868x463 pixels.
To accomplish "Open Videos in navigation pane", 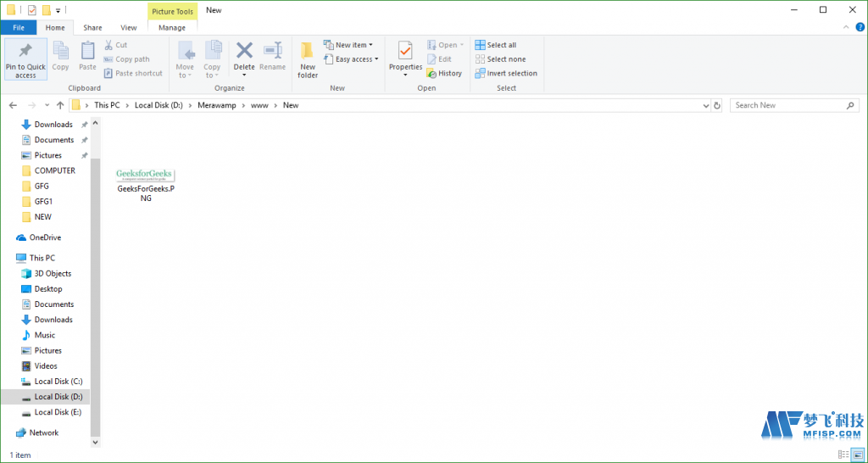I will (46, 366).
